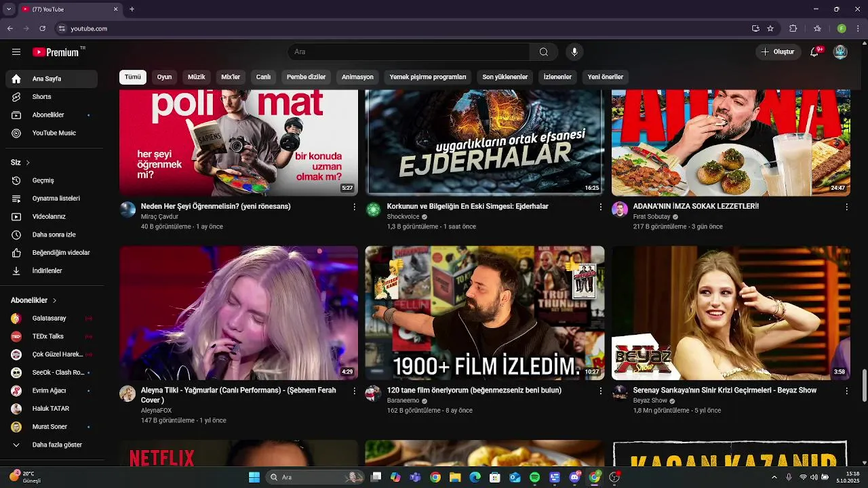The height and width of the screenshot is (488, 868).
Task: Click the page vertical scrollbar thumb
Action: coord(864,386)
